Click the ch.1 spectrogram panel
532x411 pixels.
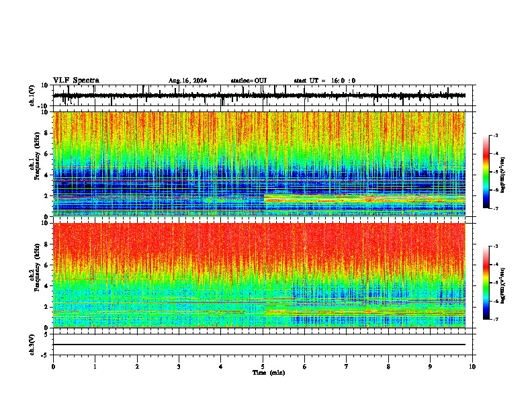coord(259,164)
